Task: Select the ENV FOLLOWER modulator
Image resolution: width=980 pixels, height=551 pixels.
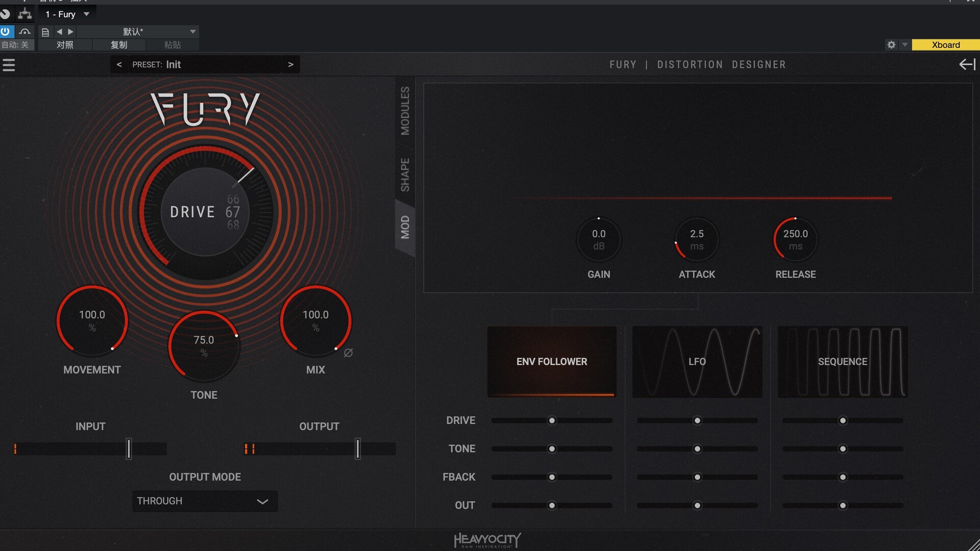Action: coord(552,362)
